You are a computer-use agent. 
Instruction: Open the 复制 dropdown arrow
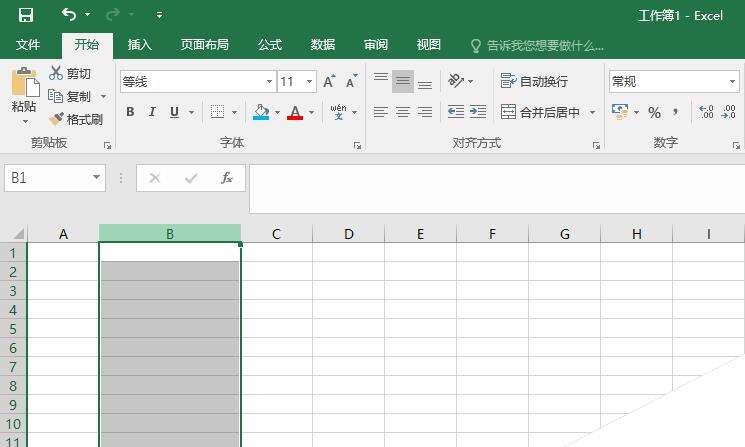click(x=104, y=96)
